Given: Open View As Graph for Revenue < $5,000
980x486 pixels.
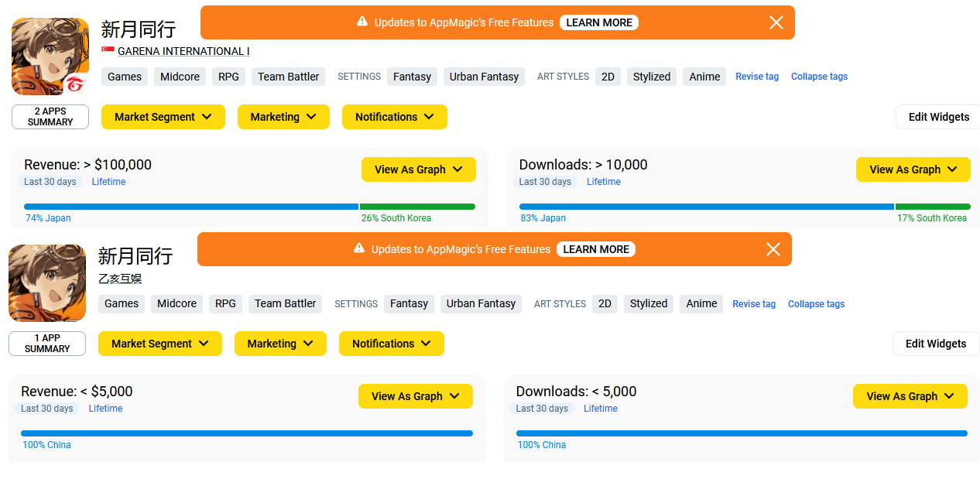Looking at the screenshot, I should (416, 396).
